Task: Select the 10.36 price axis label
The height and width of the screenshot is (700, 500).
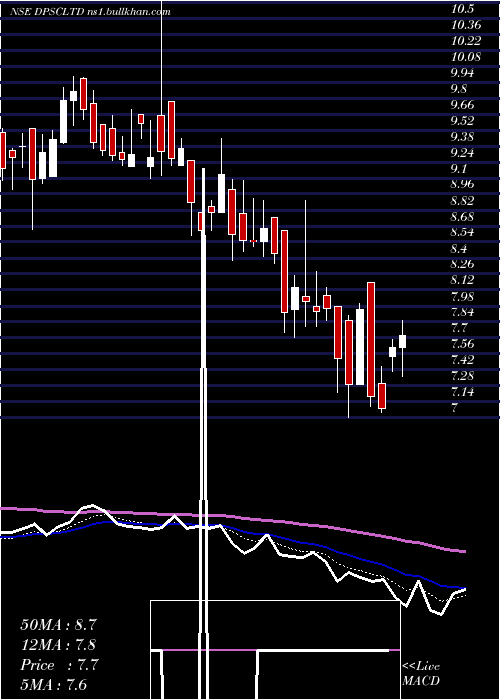Action: pyautogui.click(x=466, y=25)
